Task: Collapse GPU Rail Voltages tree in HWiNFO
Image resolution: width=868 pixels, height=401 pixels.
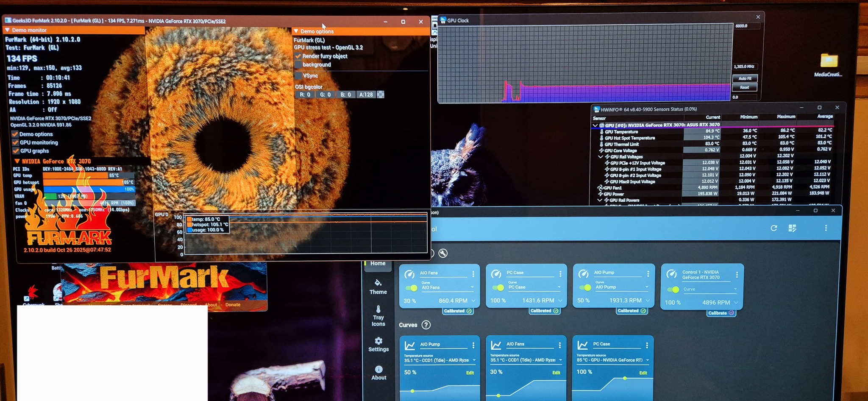Action: coord(600,156)
